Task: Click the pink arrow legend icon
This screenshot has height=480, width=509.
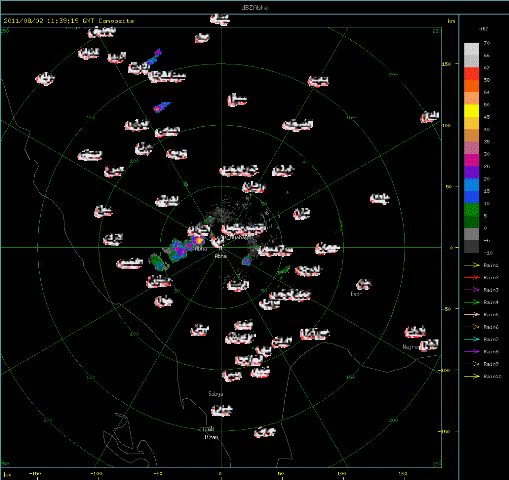Action: tap(472, 315)
